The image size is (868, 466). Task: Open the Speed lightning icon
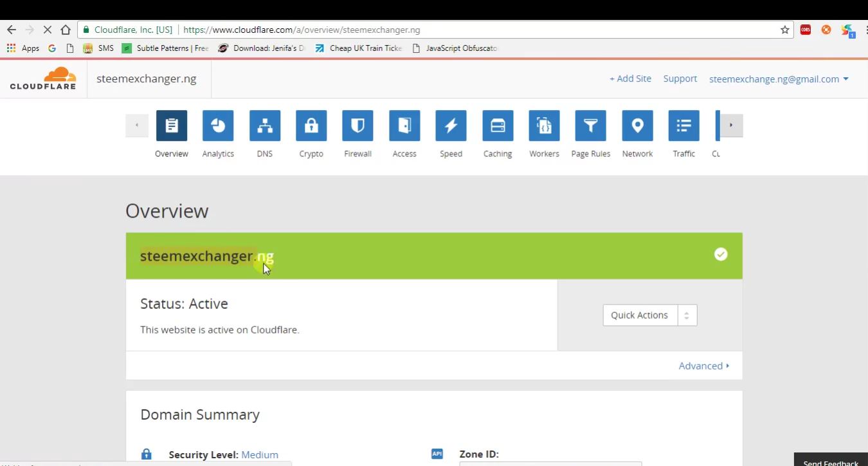click(451, 126)
